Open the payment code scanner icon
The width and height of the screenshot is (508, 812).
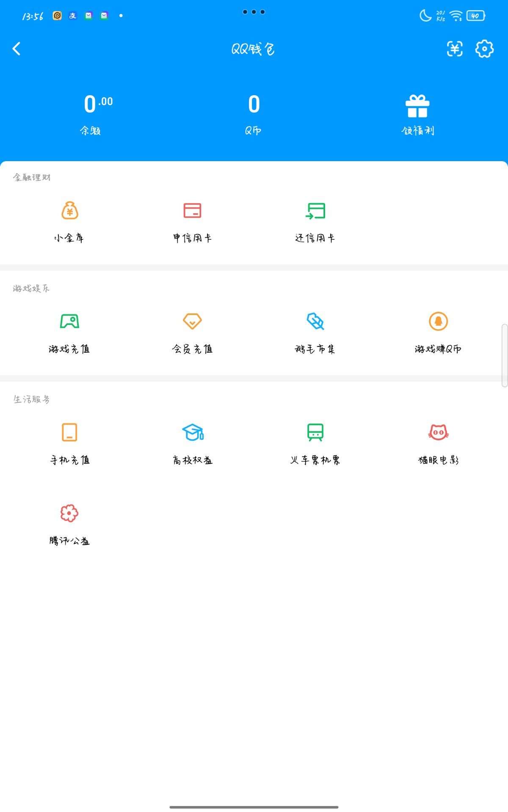point(455,49)
